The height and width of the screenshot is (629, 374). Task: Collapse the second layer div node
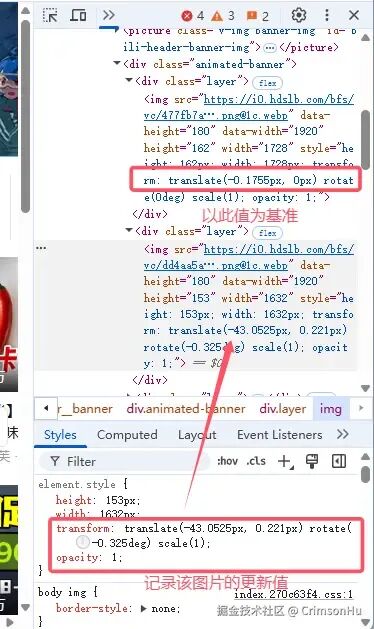(x=129, y=230)
